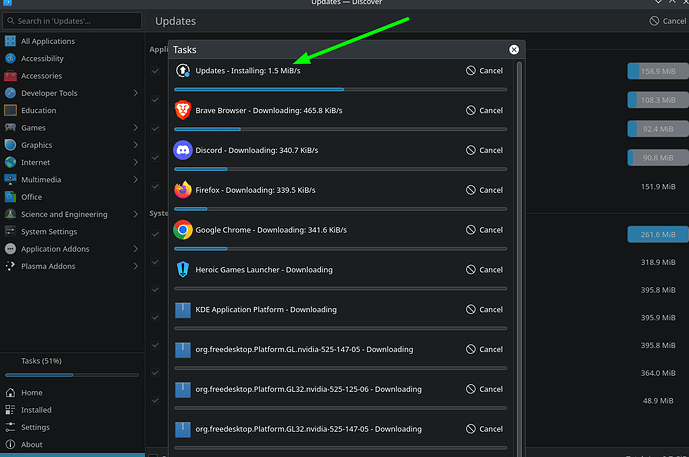This screenshot has width=689, height=457.
Task: Click the GL.nvidia-525-147-05 package icon
Action: pos(183,350)
